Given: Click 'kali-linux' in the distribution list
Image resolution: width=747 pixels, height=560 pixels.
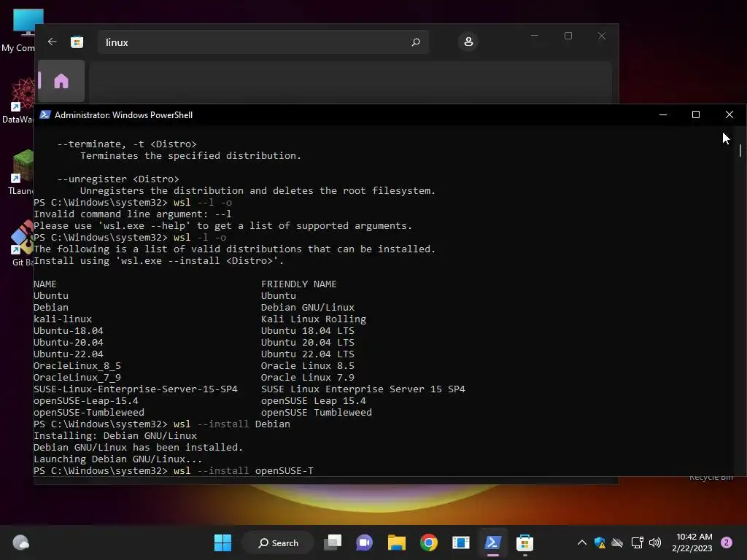Looking at the screenshot, I should 63,319.
